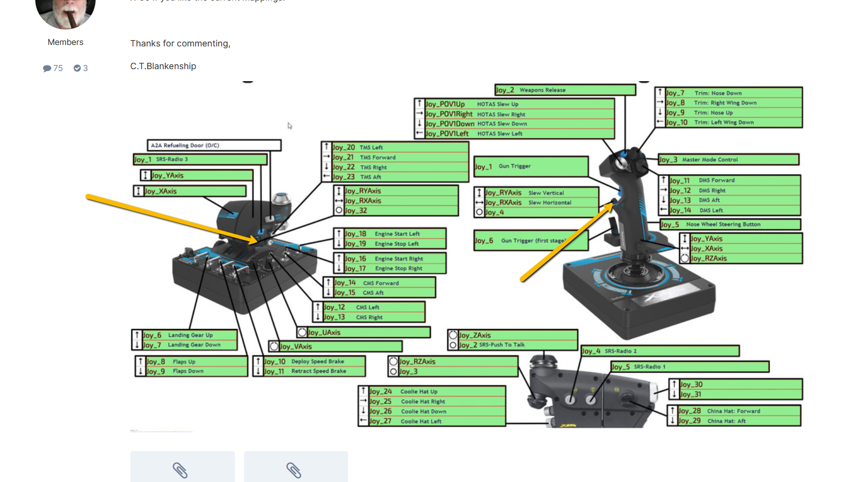Screen dimensions: 868x482
Task: Click the 'Joy_UAxis' label
Action: pyautogui.click(x=364, y=333)
